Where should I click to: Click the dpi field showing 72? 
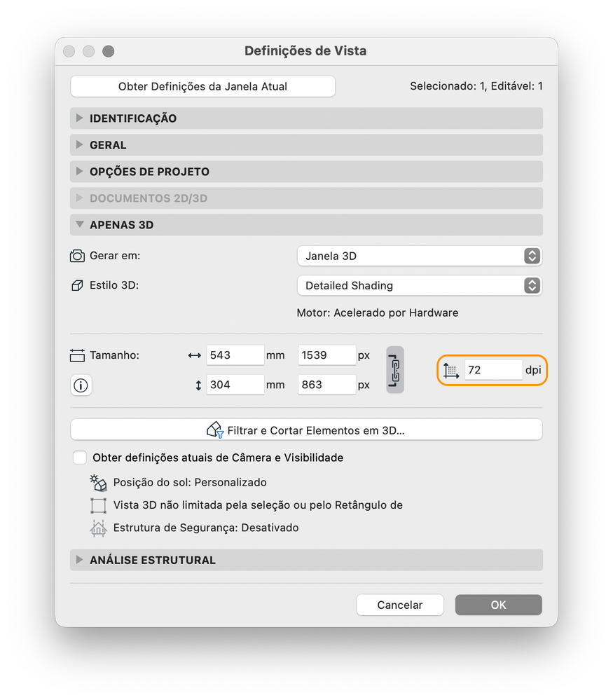[x=493, y=370]
